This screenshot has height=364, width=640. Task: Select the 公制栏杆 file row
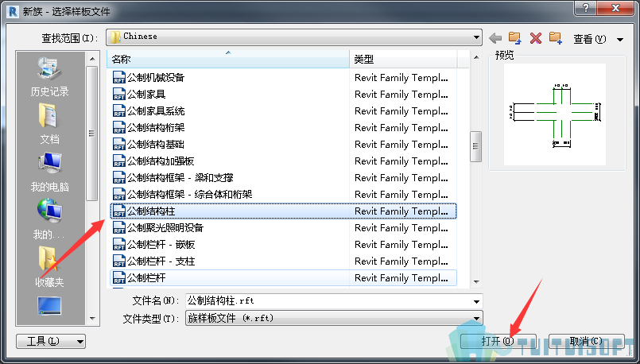click(283, 278)
